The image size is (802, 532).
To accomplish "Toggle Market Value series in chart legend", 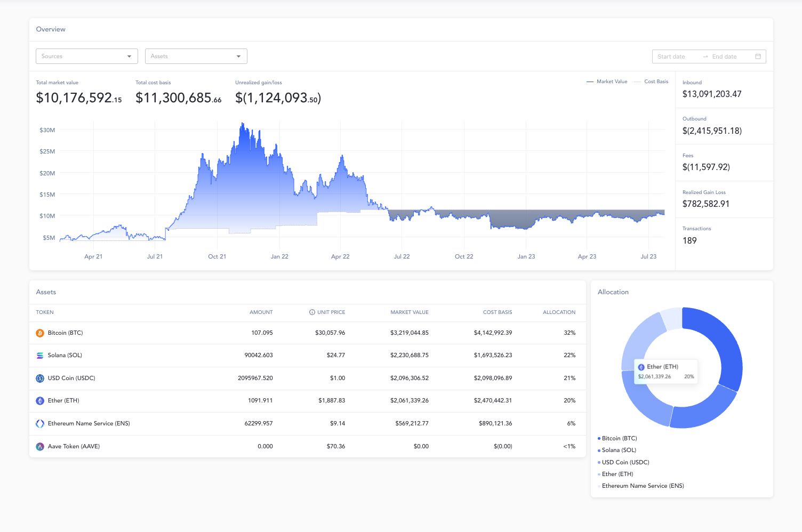I will tap(607, 82).
